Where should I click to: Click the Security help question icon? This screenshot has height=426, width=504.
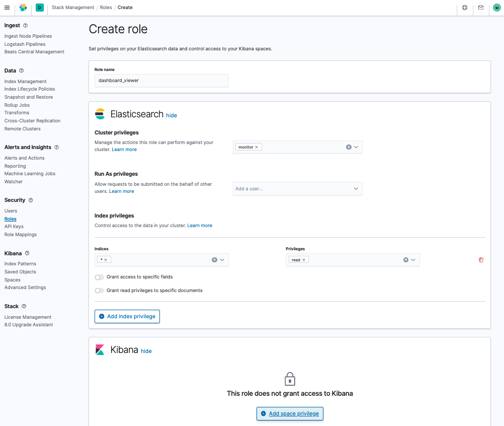(x=31, y=200)
